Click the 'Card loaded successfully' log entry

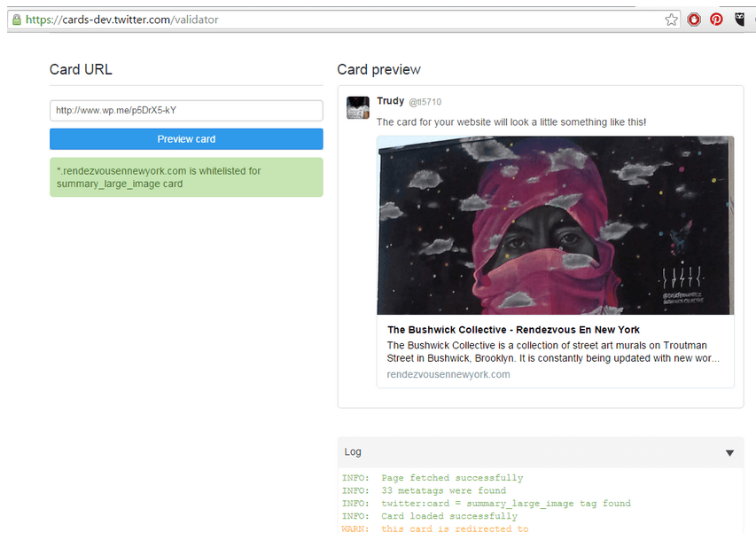click(448, 516)
